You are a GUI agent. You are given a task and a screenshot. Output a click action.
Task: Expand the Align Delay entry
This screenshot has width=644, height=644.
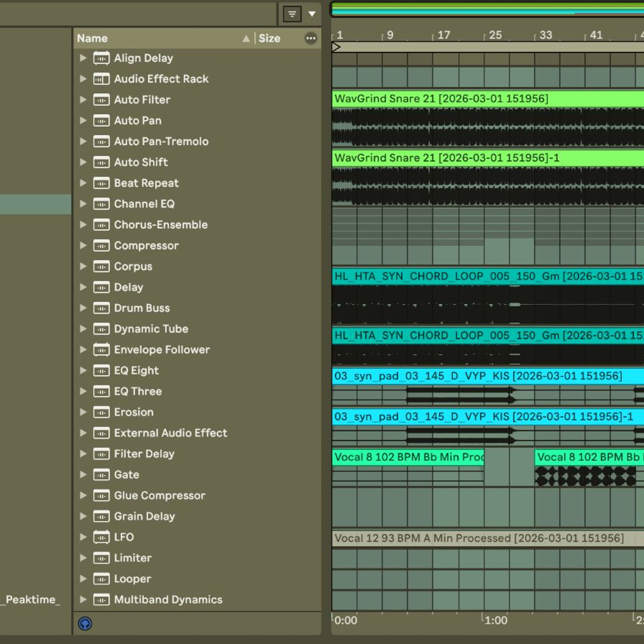coord(83,58)
